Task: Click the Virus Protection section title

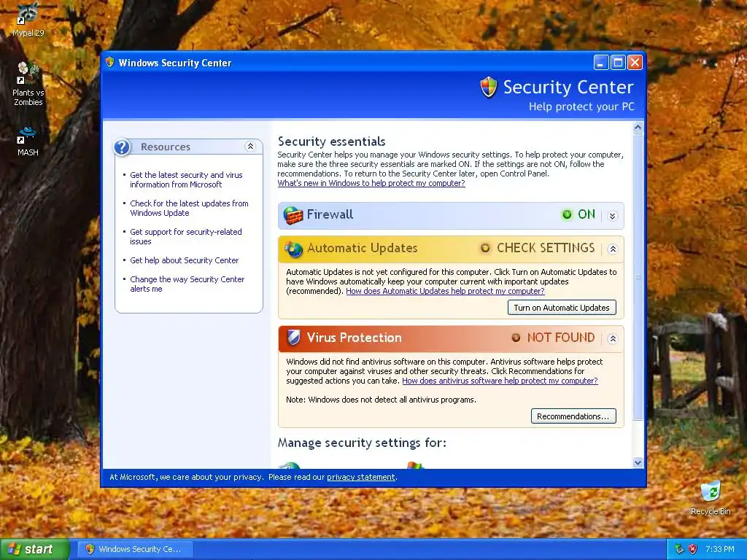Action: tap(354, 338)
